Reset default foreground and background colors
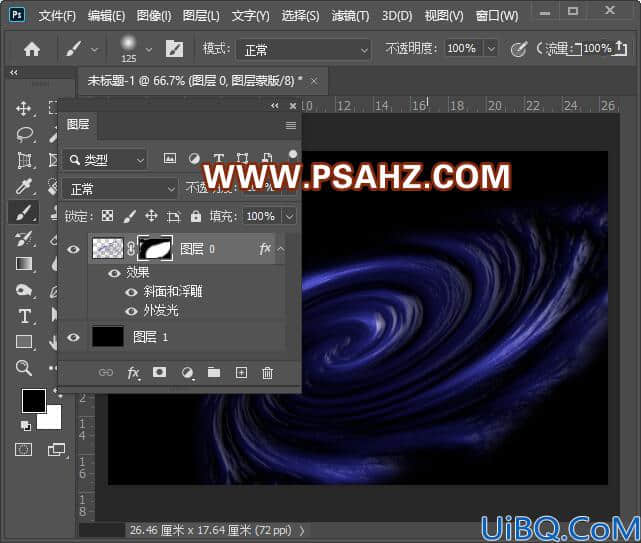 coord(25,426)
